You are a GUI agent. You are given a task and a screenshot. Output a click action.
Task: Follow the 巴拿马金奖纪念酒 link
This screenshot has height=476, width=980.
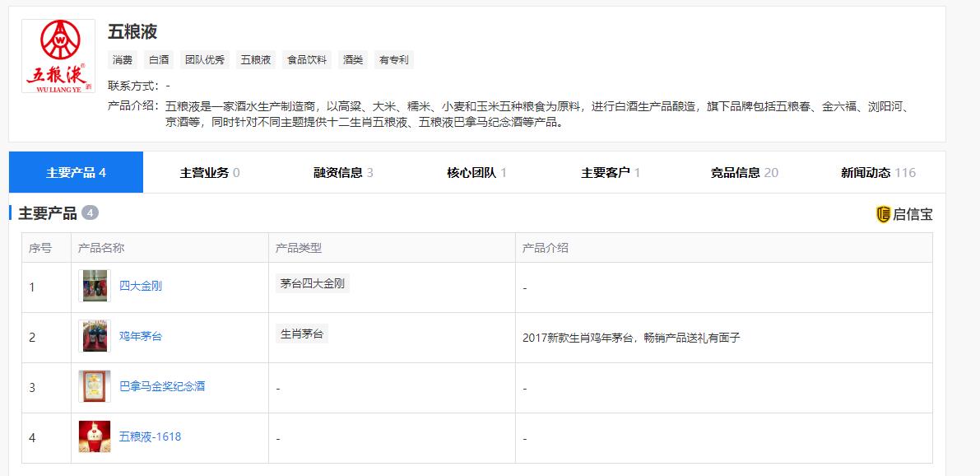click(x=162, y=386)
